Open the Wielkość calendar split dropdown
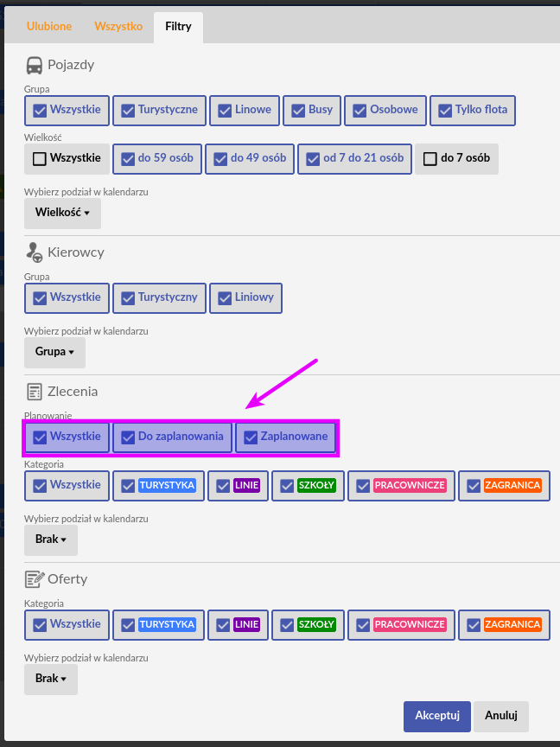Image resolution: width=560 pixels, height=747 pixels. tap(62, 212)
